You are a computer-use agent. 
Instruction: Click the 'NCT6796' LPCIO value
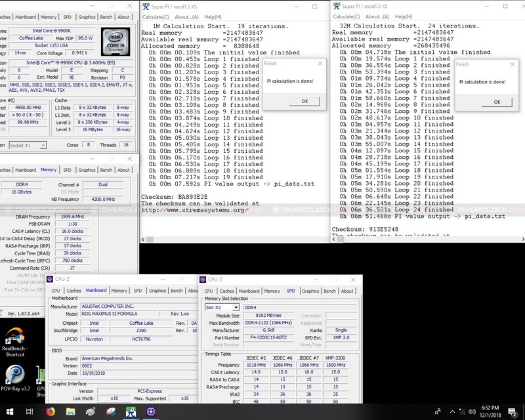click(x=141, y=339)
